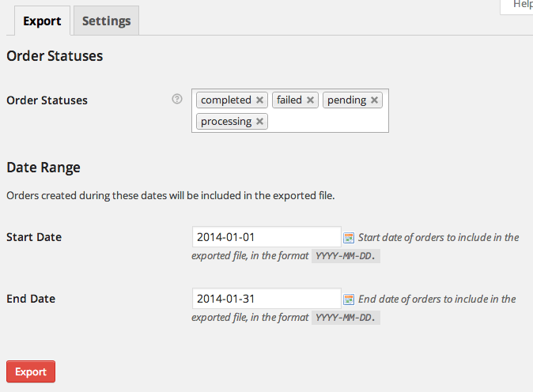This screenshot has width=533, height=392.
Task: Click the Order Statuses help tooltip icon
Action: 177,100
